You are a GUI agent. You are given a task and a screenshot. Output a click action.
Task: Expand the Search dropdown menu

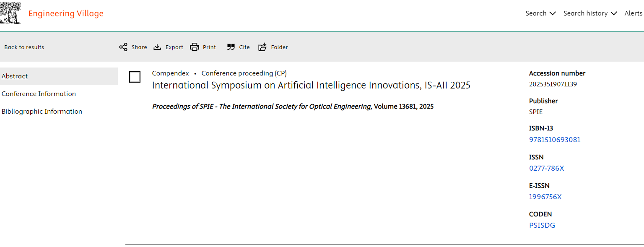tap(540, 13)
